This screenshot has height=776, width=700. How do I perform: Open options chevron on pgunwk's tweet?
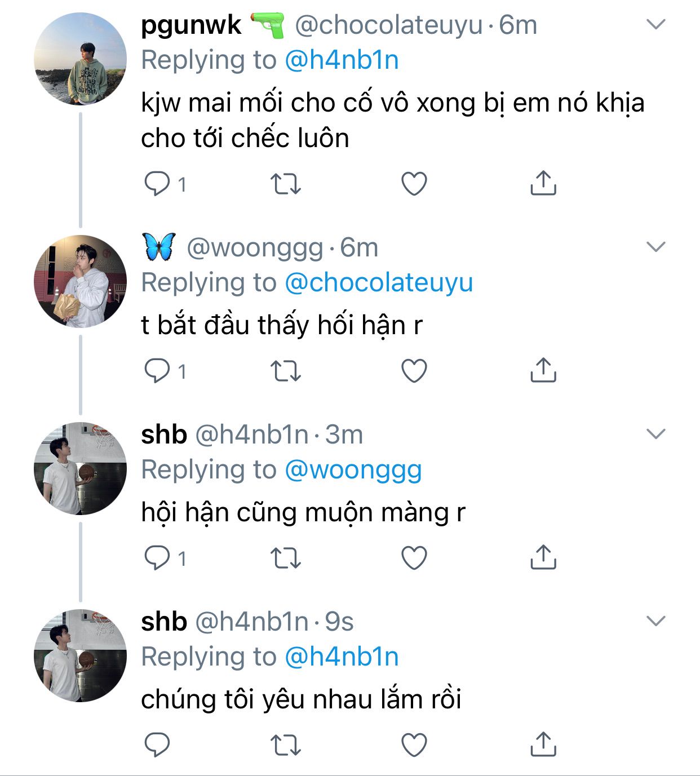[x=656, y=24]
